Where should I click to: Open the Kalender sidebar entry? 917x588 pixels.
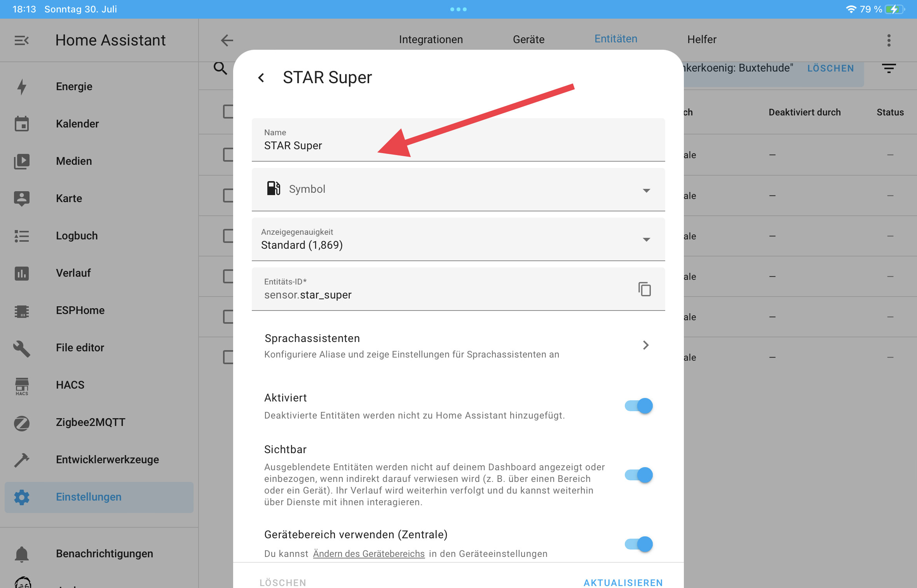(x=99, y=124)
